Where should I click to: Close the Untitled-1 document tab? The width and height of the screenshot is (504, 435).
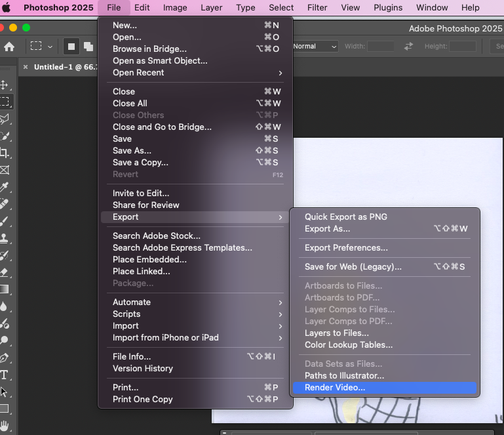tap(26, 67)
